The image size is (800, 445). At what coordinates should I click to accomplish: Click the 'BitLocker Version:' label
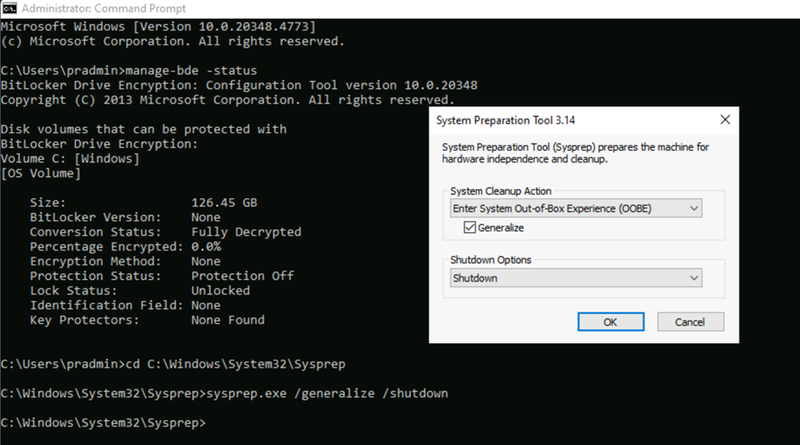tap(95, 217)
